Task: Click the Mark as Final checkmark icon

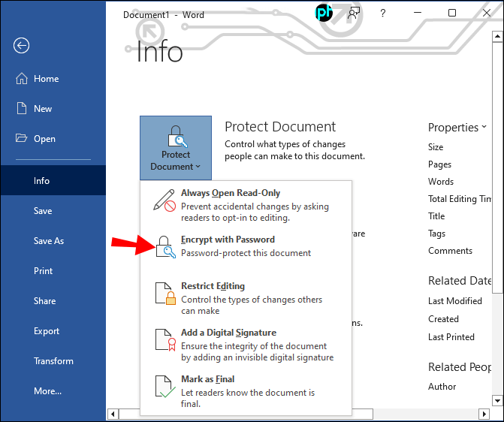Action: coord(165,386)
